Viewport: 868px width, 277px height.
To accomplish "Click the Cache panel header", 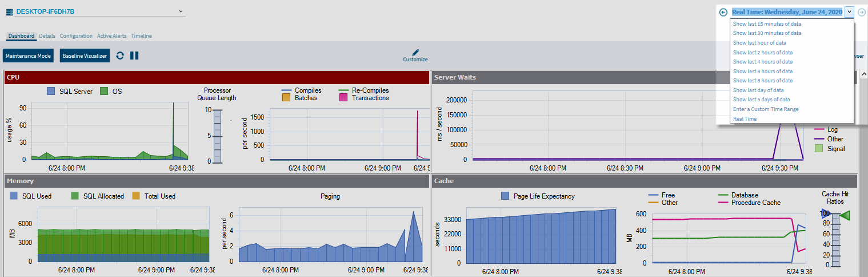I will point(645,181).
